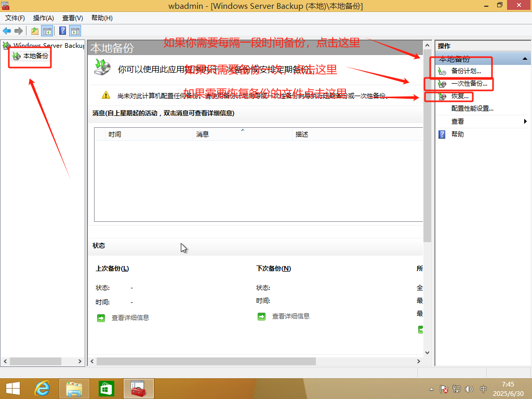The image size is (532, 399).
Task: Click the Forward arrow toolbar icon
Action: click(19, 31)
